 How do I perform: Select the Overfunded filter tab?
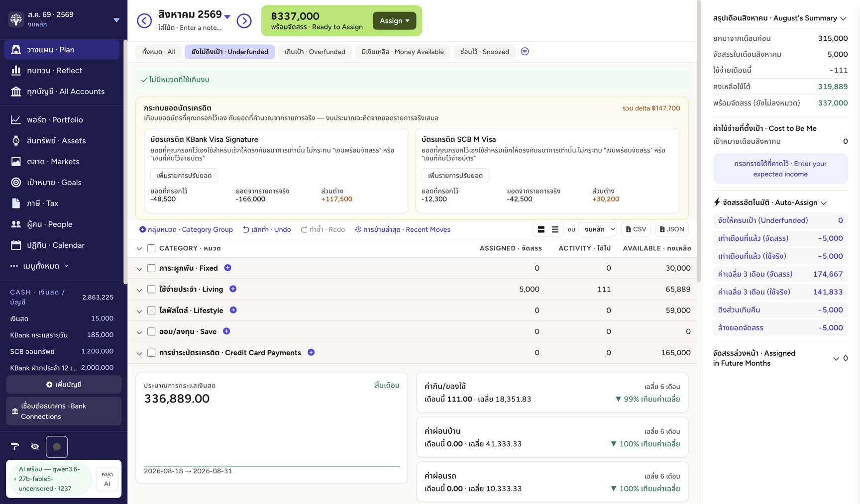[315, 52]
